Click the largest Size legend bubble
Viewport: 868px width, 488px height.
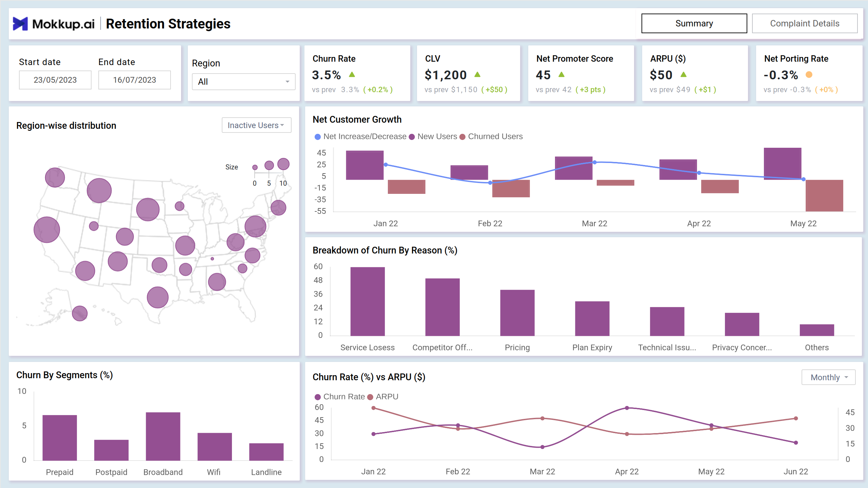tap(283, 164)
